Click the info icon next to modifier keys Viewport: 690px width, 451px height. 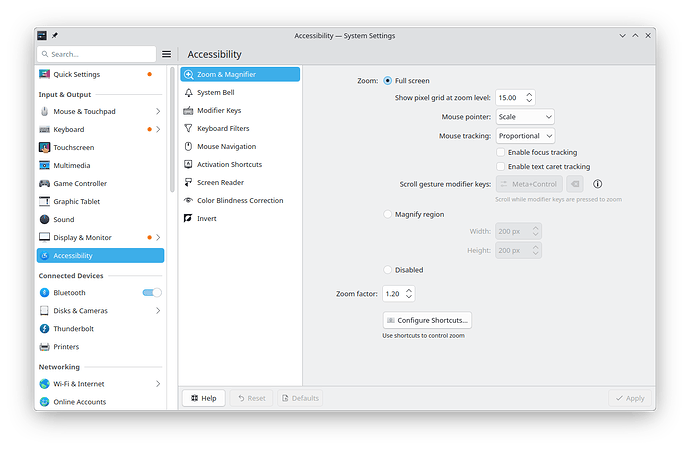click(598, 184)
